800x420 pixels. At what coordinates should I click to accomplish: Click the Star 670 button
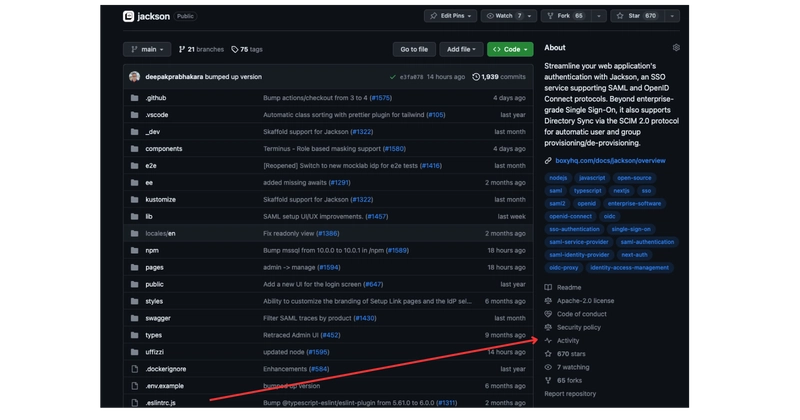click(x=637, y=16)
